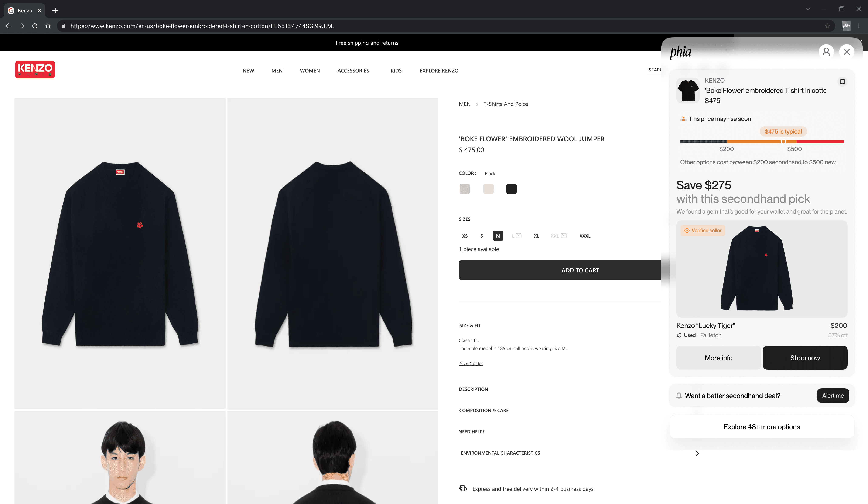The width and height of the screenshot is (868, 504).
Task: Select size XL
Action: (536, 236)
